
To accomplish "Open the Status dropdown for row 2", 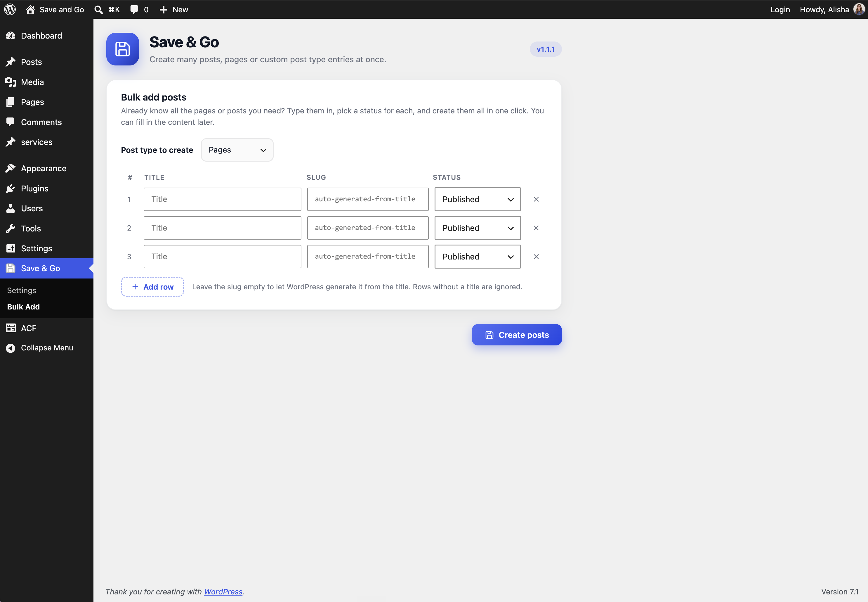I will tap(478, 228).
